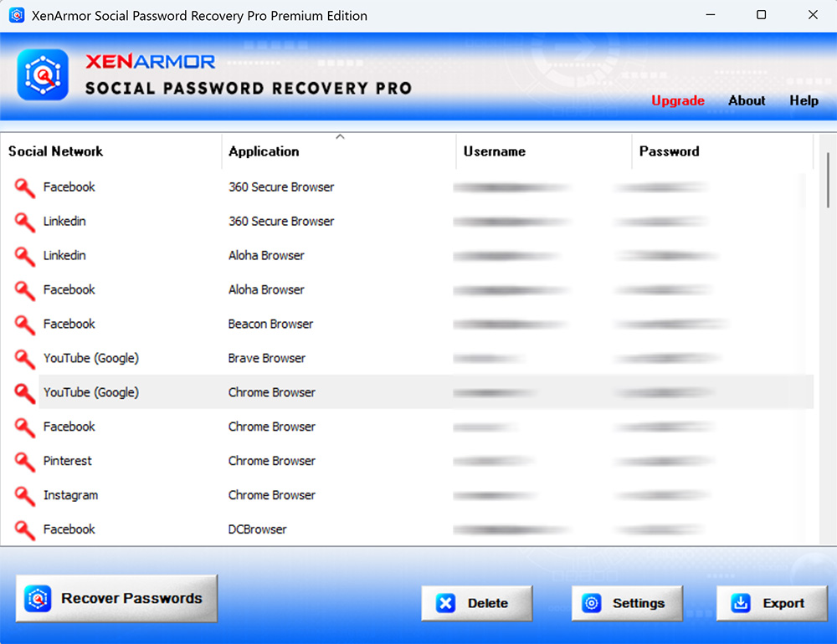Click 360 Secure Browser cell in Facebook row
Viewport: 837px width, 644px height.
(281, 187)
